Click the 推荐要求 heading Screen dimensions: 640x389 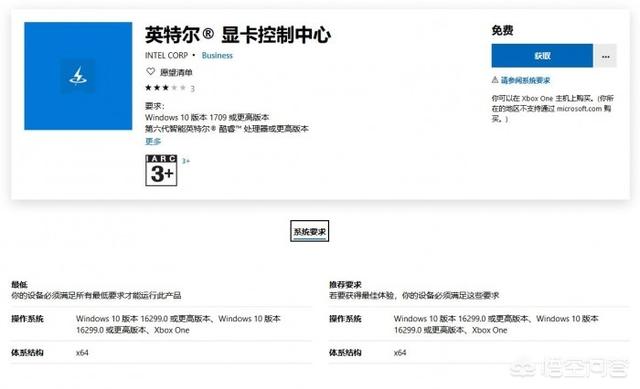pyautogui.click(x=345, y=285)
